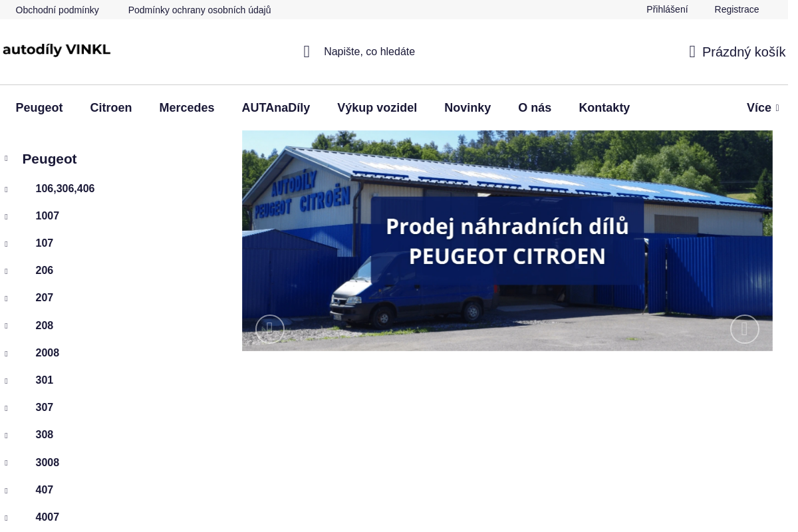Click the Registrace link
This screenshot has width=798, height=532.
[737, 9]
